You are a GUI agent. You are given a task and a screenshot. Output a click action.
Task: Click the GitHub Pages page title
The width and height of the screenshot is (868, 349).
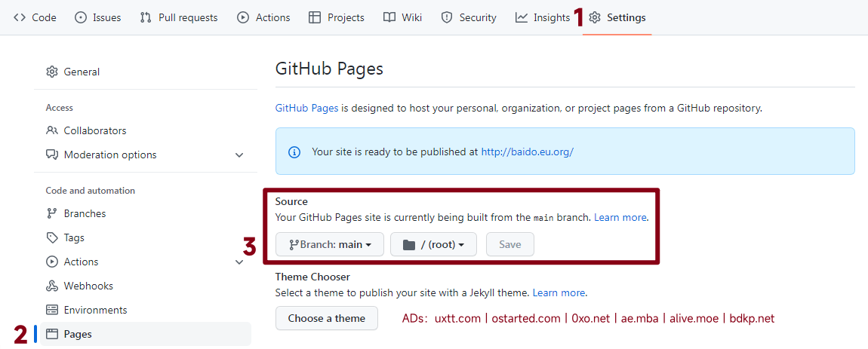click(x=329, y=69)
